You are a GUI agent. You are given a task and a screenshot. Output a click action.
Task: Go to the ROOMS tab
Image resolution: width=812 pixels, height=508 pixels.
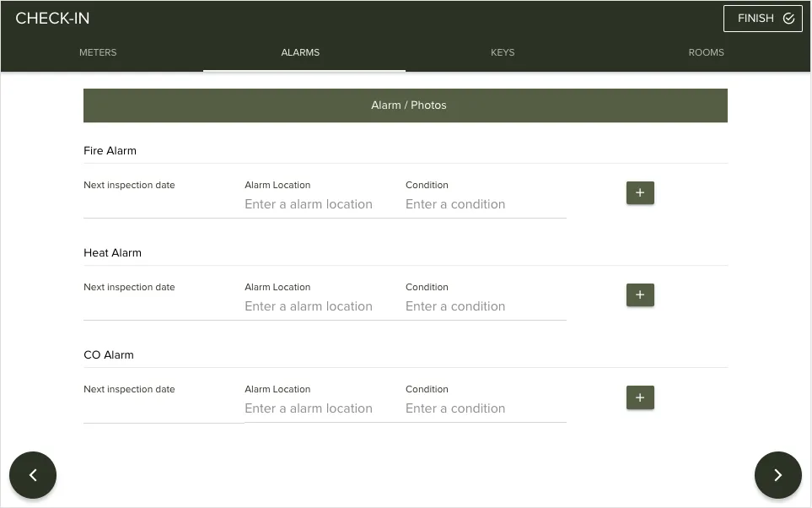707,52
